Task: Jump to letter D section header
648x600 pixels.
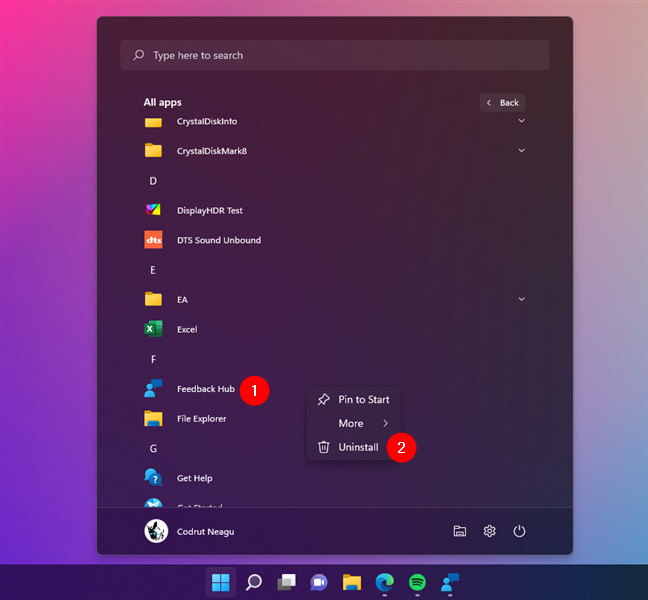Action: (x=153, y=181)
